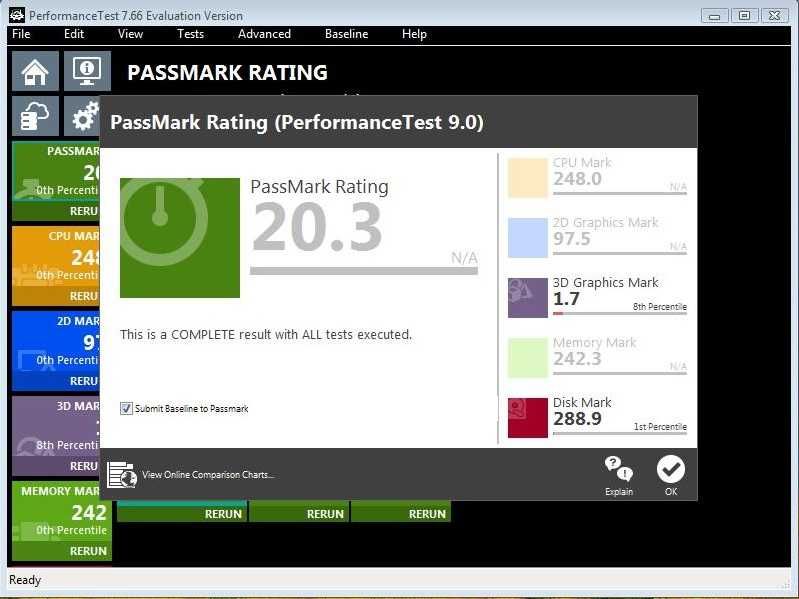Screen dimensions: 799x599
Task: Open the File menu
Action: click(21, 34)
